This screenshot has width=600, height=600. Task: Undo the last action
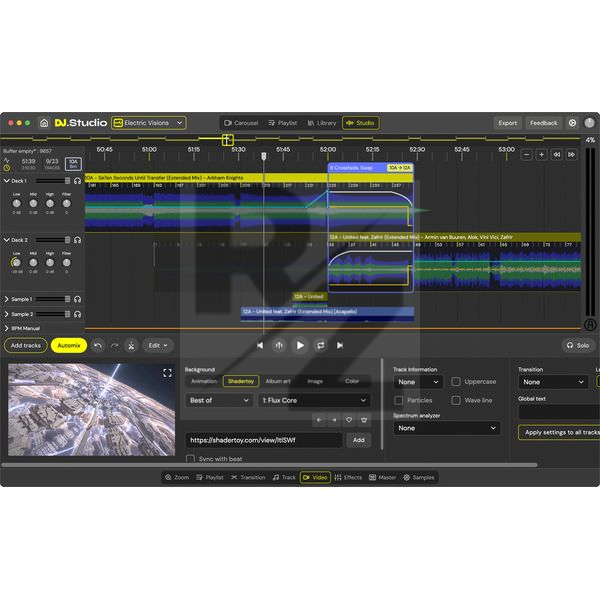click(98, 346)
